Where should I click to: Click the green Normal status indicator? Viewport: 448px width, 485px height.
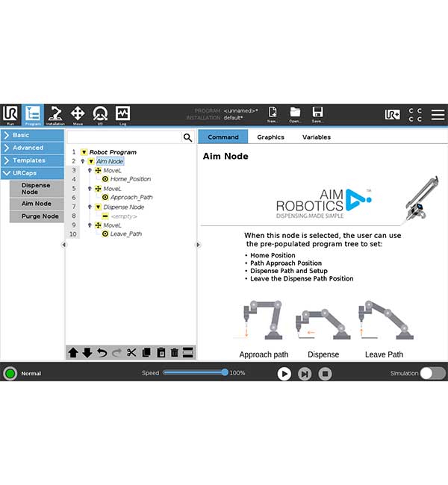[10, 373]
